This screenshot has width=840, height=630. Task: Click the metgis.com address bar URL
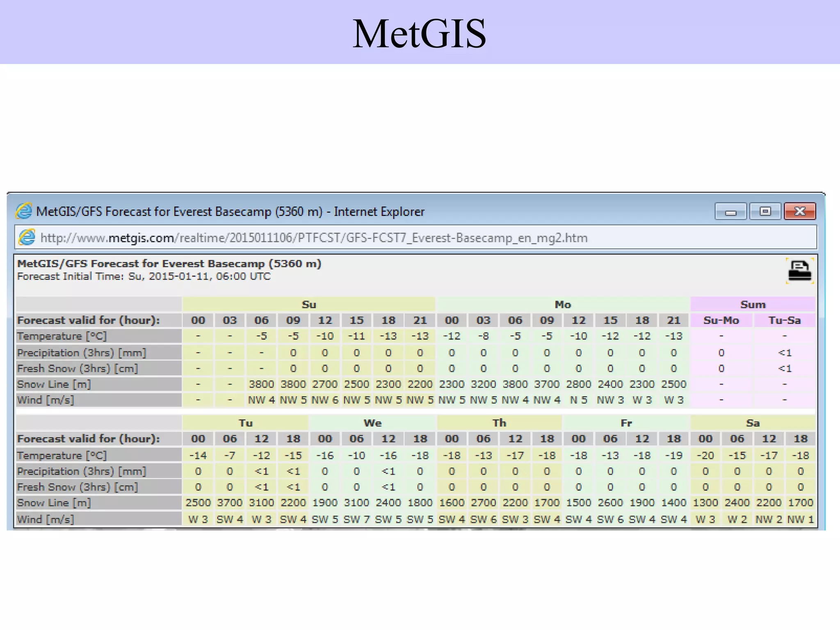pyautogui.click(x=314, y=238)
